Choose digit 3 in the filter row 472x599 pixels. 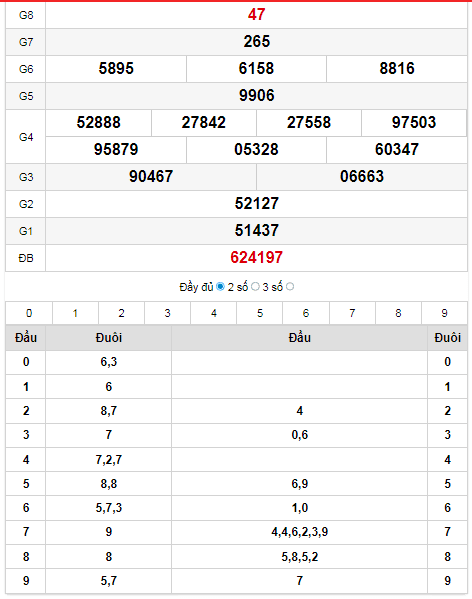pos(167,313)
